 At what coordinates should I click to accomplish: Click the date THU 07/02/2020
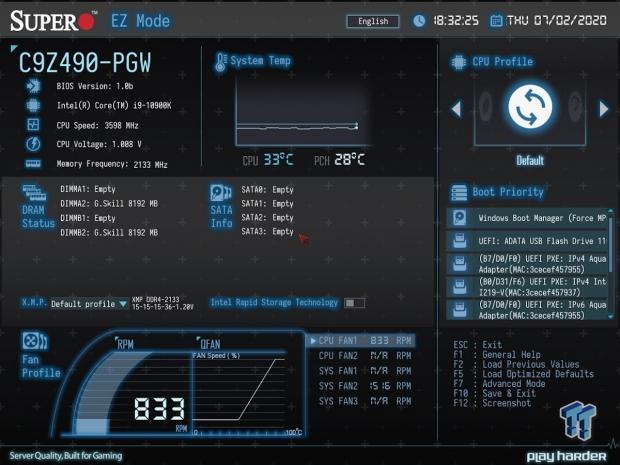click(556, 21)
